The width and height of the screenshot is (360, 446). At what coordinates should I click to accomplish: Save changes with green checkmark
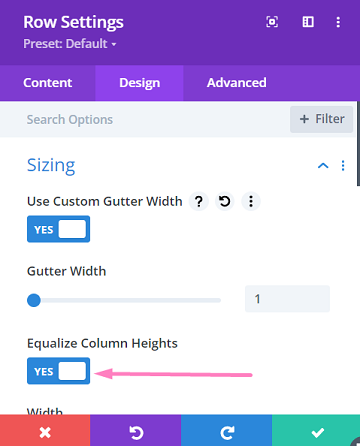pos(316,431)
